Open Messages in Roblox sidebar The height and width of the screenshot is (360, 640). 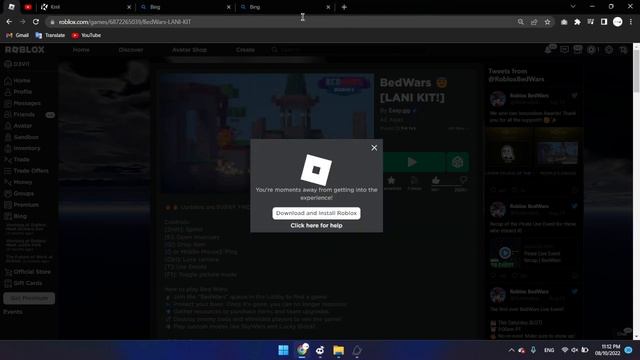22,103
